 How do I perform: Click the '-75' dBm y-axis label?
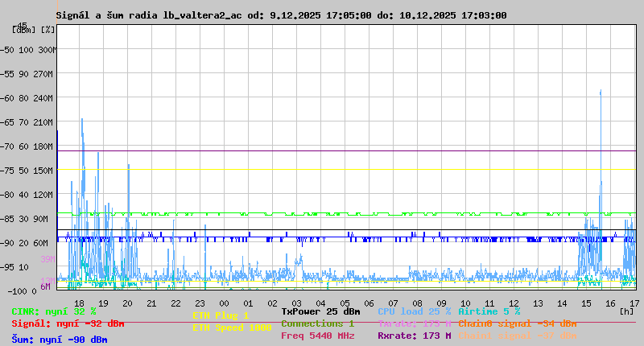pyautogui.click(x=7, y=171)
